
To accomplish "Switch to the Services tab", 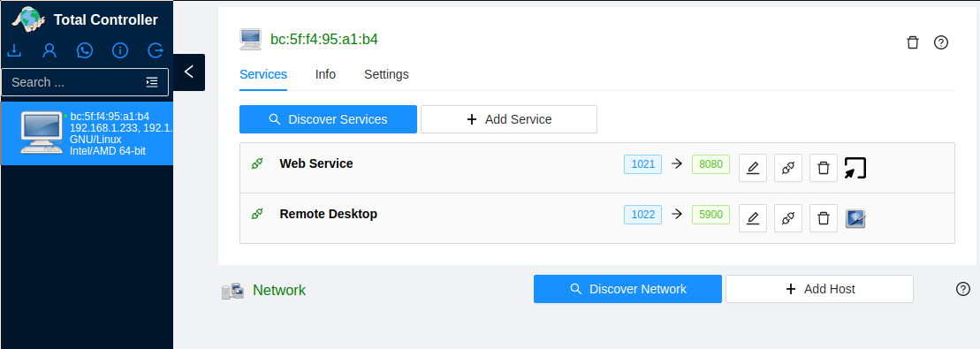I will [263, 74].
